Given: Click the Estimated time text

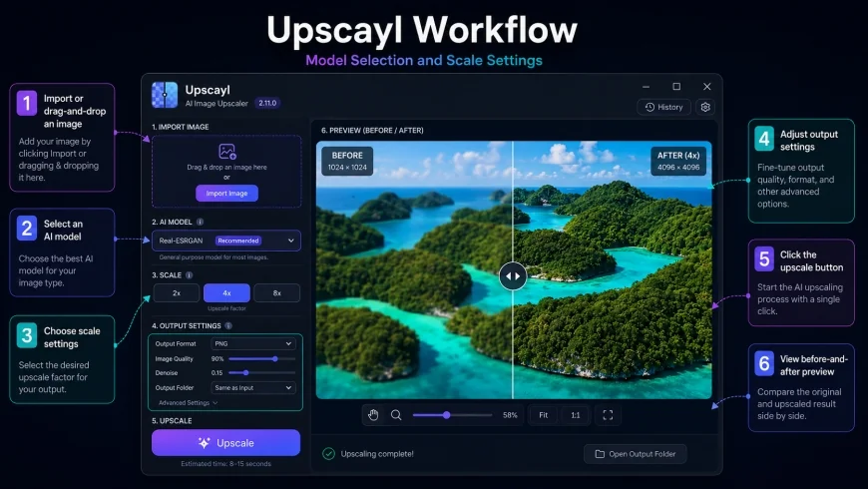Looking at the screenshot, I should pos(225,463).
